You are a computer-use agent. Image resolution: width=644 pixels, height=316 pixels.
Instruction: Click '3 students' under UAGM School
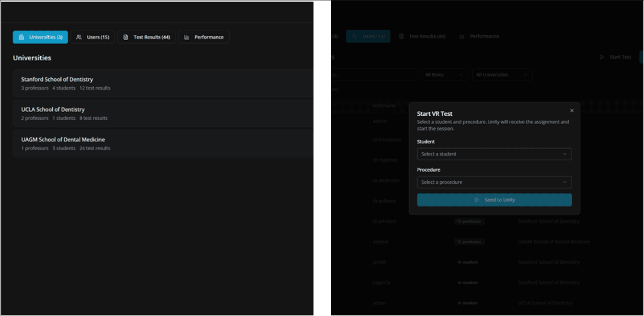click(64, 148)
